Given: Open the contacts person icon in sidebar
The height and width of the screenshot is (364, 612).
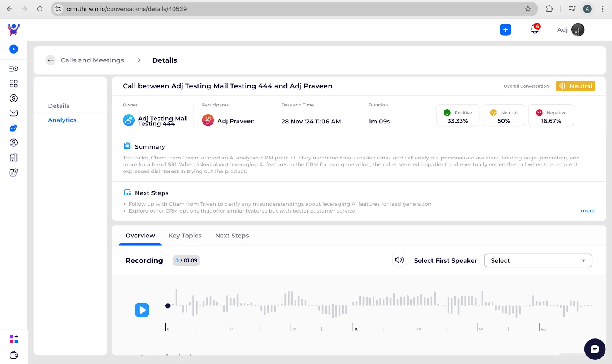Looking at the screenshot, I should (13, 143).
